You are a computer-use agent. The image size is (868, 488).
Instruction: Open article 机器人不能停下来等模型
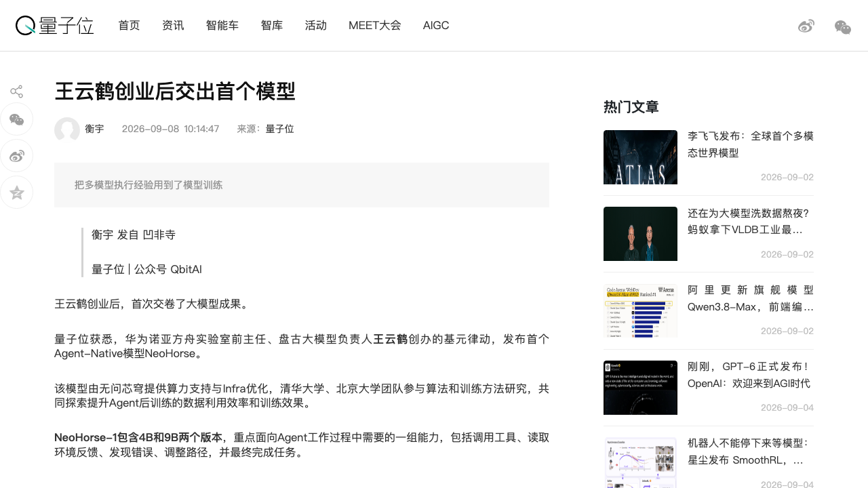[x=751, y=451]
